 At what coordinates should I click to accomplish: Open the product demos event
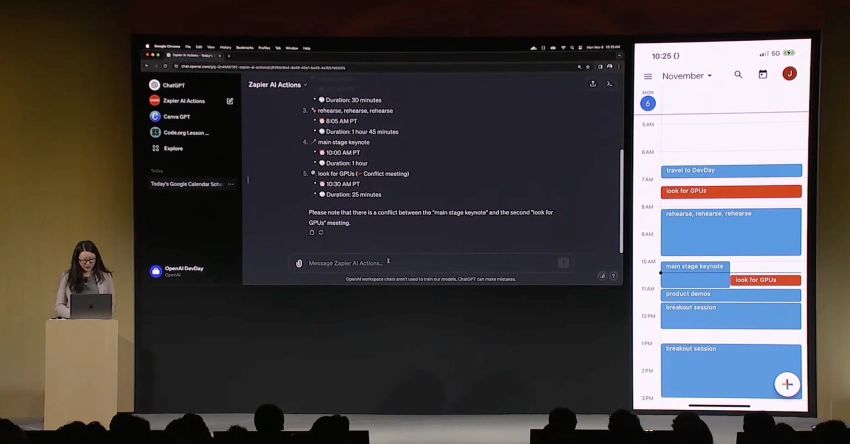pyautogui.click(x=731, y=295)
